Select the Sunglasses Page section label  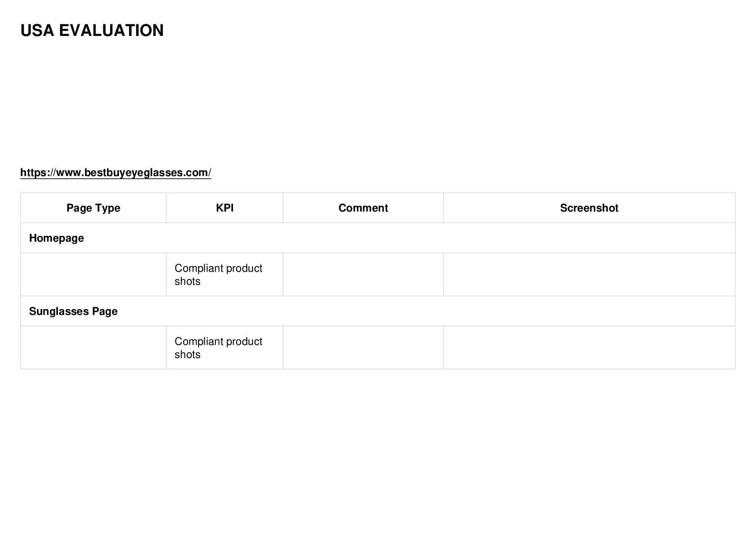coord(73,311)
